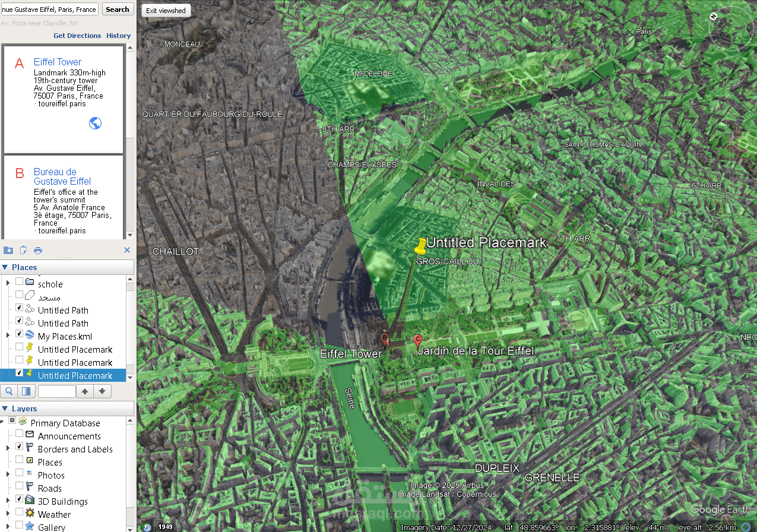Click the move down arrow button
The height and width of the screenshot is (532, 757).
click(x=102, y=391)
